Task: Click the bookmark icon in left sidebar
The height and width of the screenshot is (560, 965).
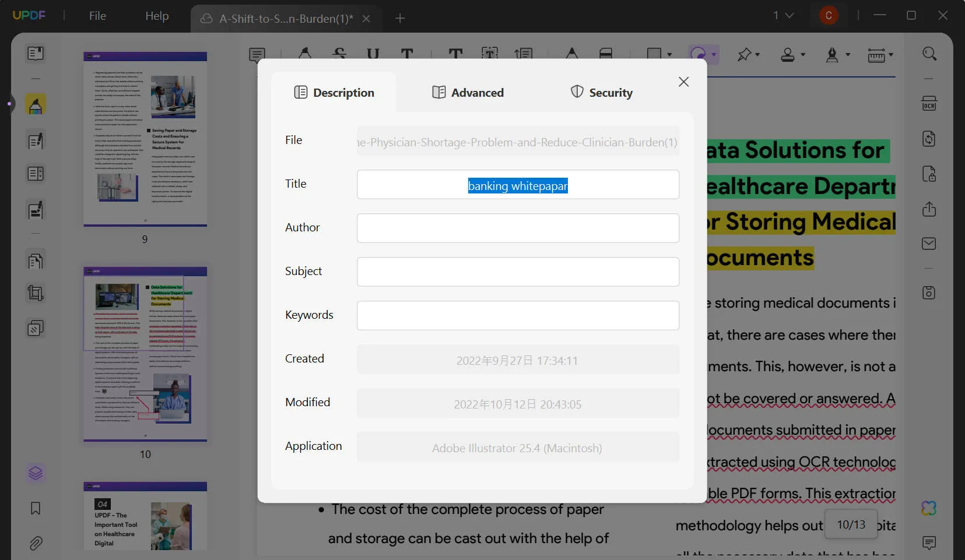Action: coord(36,508)
